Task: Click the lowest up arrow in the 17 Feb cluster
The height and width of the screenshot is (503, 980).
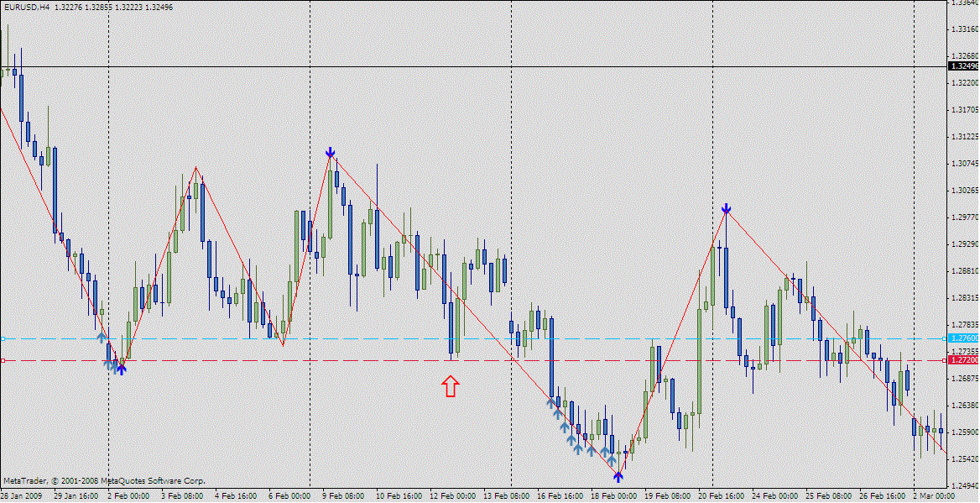Action: (612, 460)
